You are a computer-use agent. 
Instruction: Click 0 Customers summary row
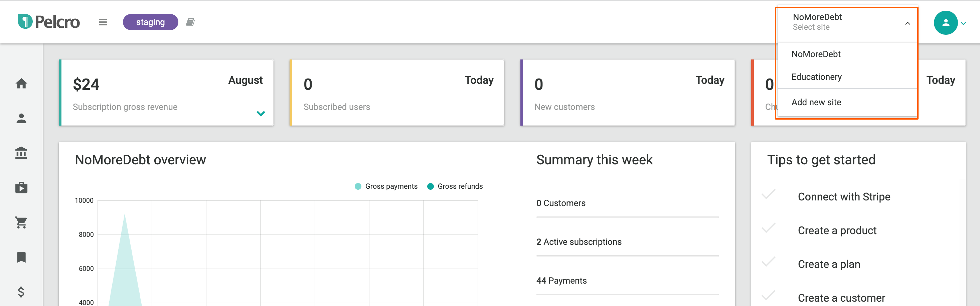pyautogui.click(x=627, y=203)
